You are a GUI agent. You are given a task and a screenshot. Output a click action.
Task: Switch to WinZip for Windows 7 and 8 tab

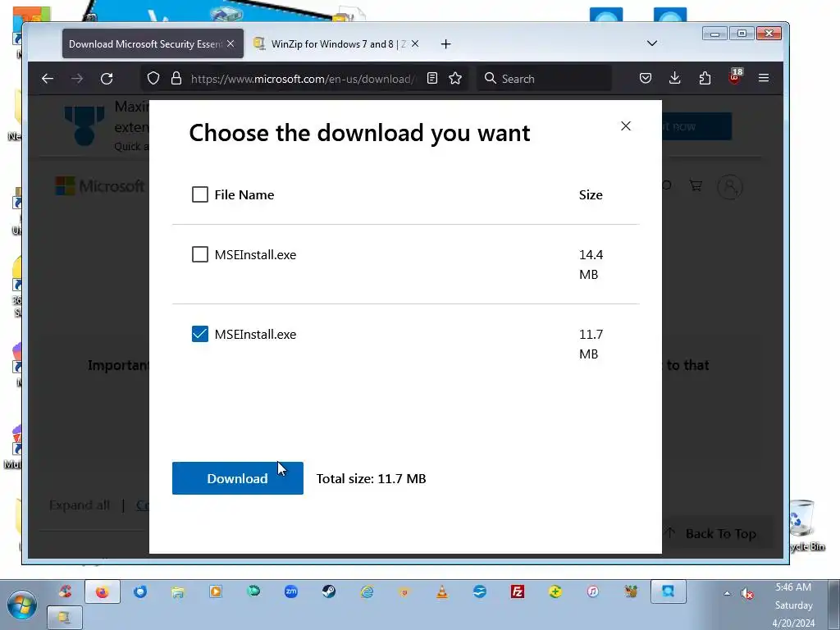tap(337, 44)
